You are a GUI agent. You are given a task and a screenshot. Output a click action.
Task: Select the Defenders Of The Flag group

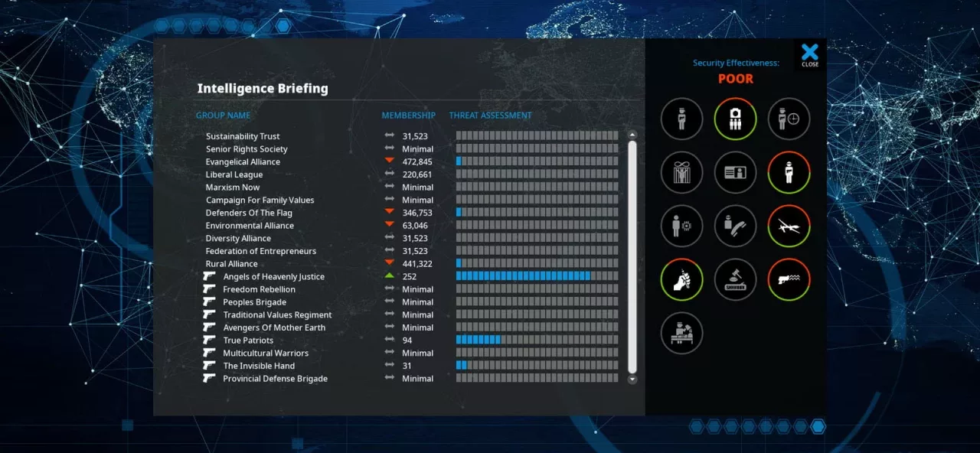pyautogui.click(x=249, y=213)
